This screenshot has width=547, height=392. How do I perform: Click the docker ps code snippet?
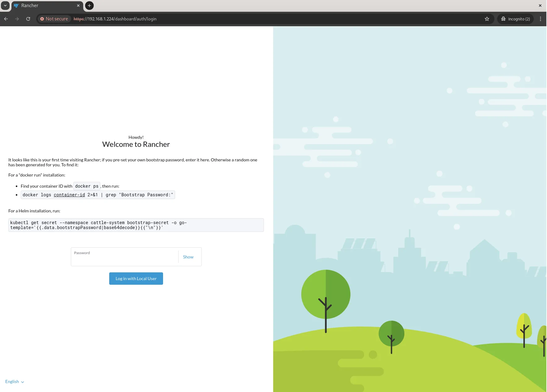(x=87, y=186)
